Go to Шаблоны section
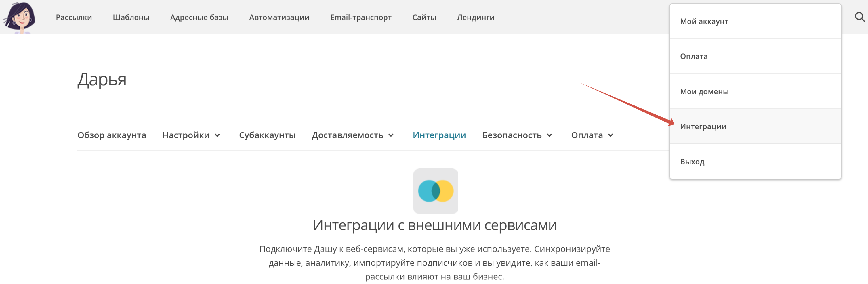Image resolution: width=868 pixels, height=284 pixels. coord(131,17)
